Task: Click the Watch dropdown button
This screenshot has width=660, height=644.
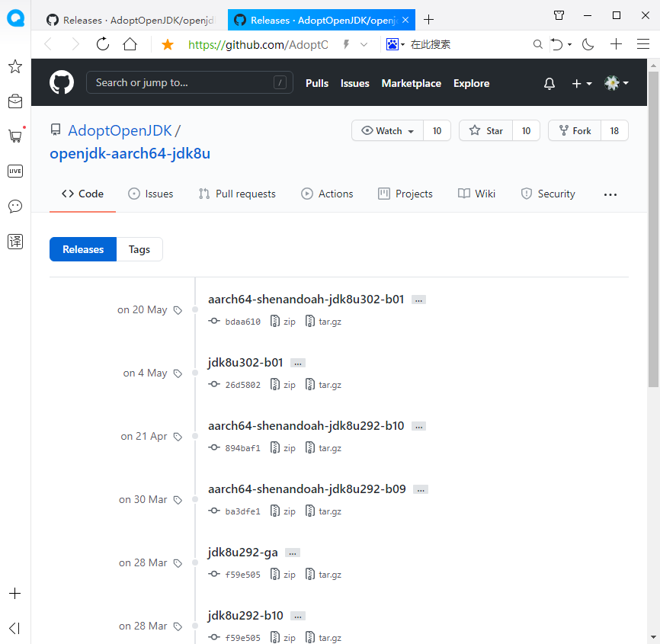Action: 387,131
